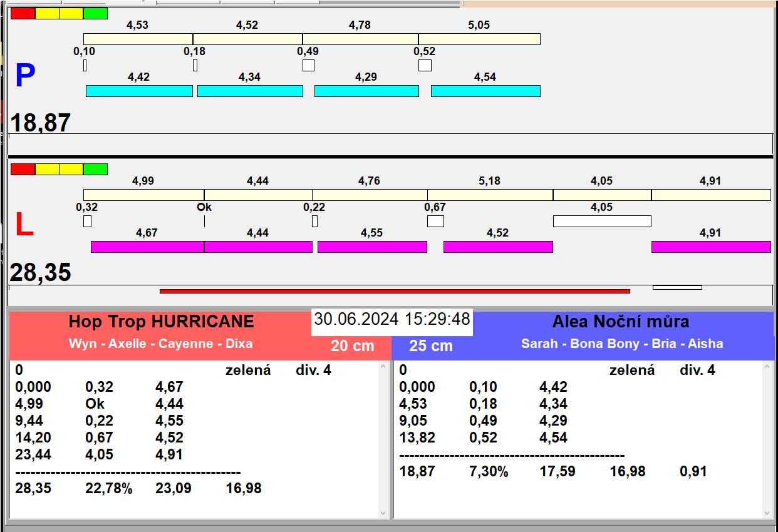The image size is (778, 532).
Task: Click the red start light in lane P
Action: [23, 13]
